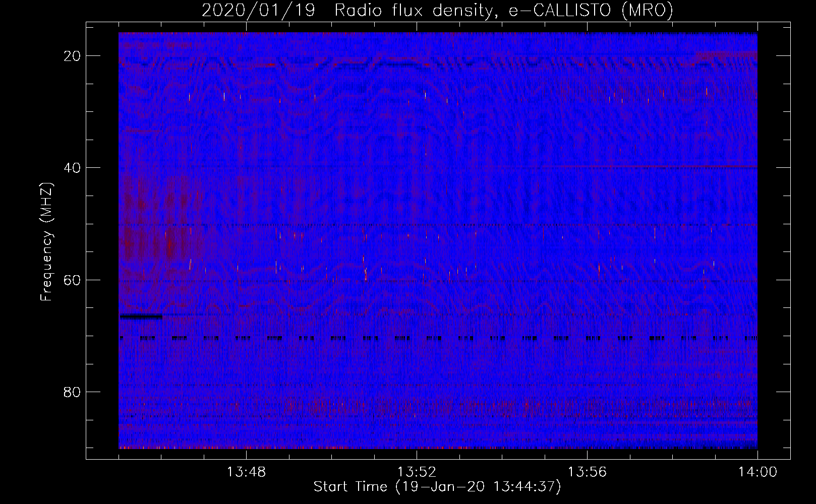Click the 40 MHz frequency tick label
The height and width of the screenshot is (504, 816).
(x=72, y=168)
